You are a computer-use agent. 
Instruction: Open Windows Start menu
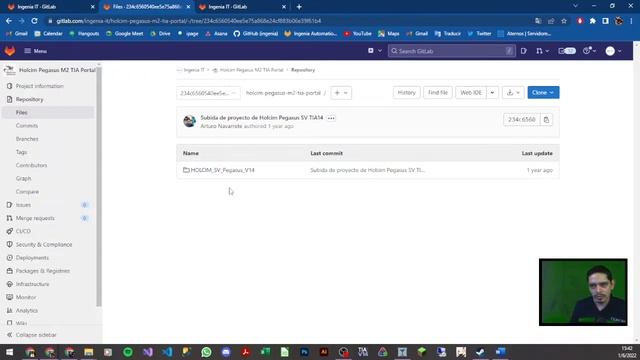click(x=9, y=352)
